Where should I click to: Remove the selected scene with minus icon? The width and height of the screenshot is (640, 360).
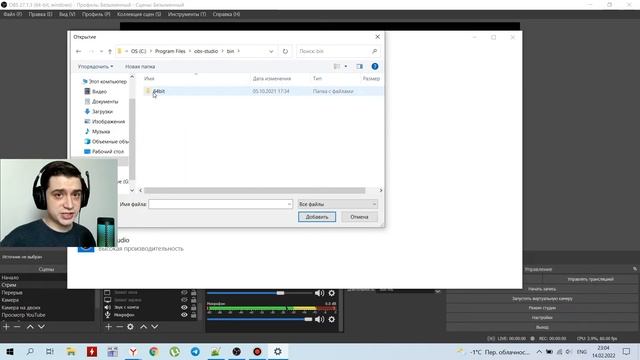(17, 327)
